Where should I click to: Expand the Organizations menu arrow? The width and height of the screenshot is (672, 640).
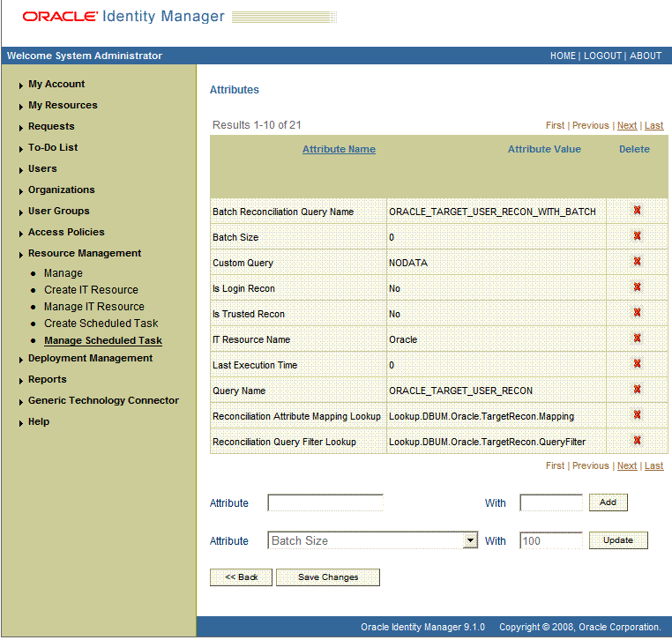point(20,191)
